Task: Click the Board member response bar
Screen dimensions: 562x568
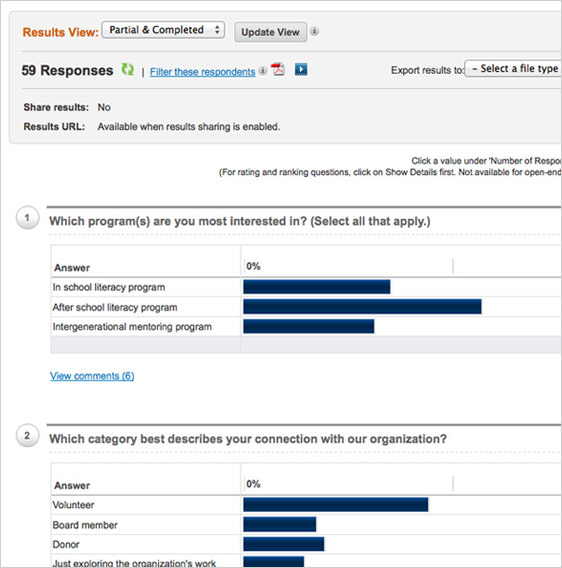Action: coord(280,525)
